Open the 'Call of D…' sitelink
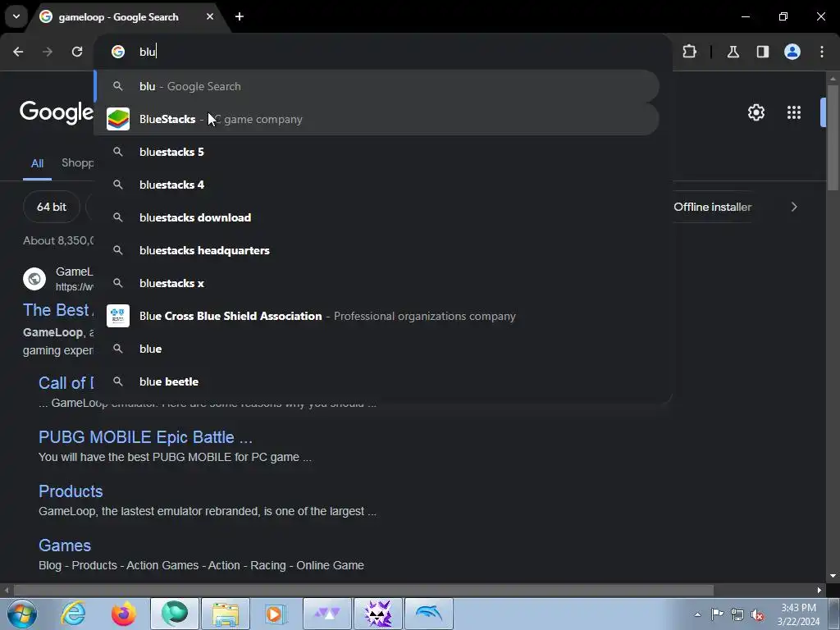Screen dimensions: 840x630 pyautogui.click(x=66, y=383)
